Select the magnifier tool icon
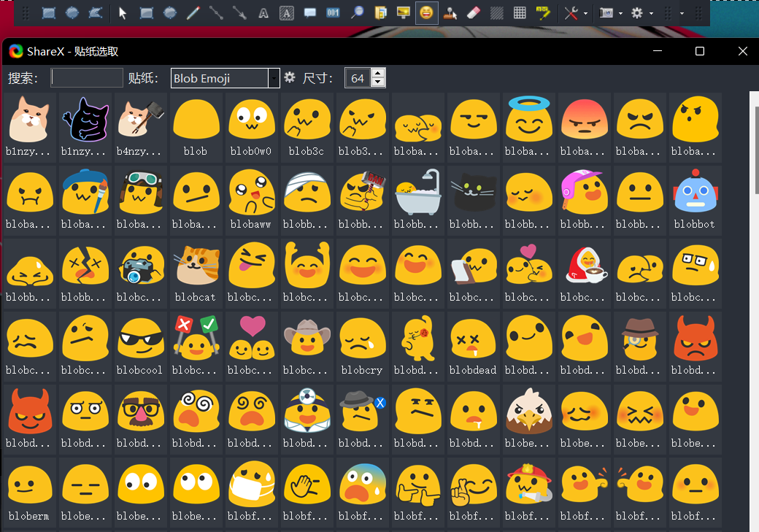This screenshot has width=759, height=532. click(357, 13)
